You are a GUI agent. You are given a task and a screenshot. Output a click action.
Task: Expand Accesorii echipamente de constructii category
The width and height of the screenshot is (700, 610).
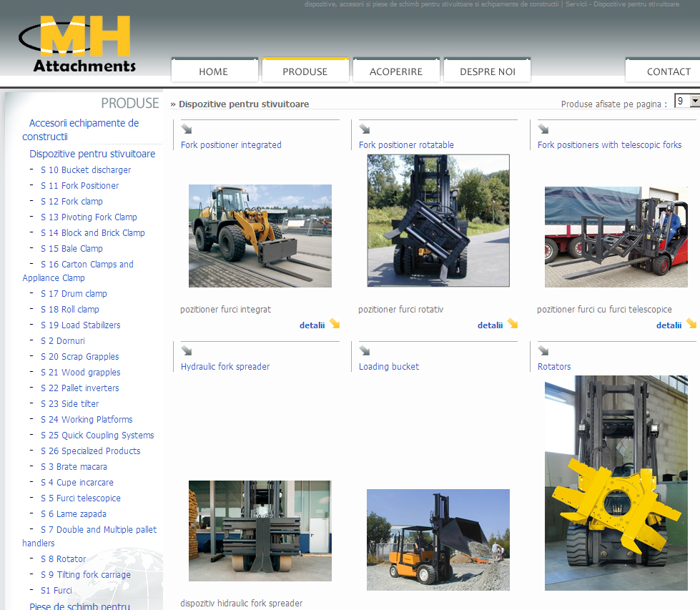pyautogui.click(x=80, y=129)
